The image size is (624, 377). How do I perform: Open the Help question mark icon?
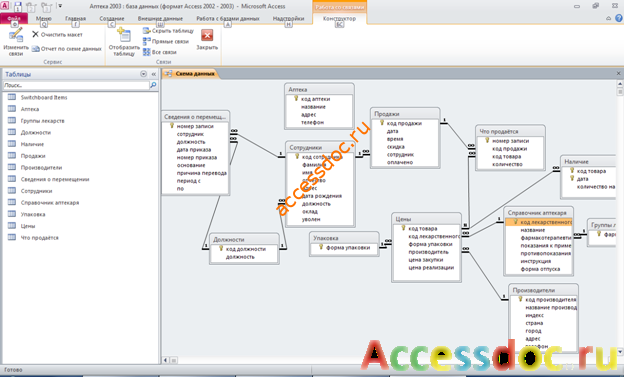point(619,18)
